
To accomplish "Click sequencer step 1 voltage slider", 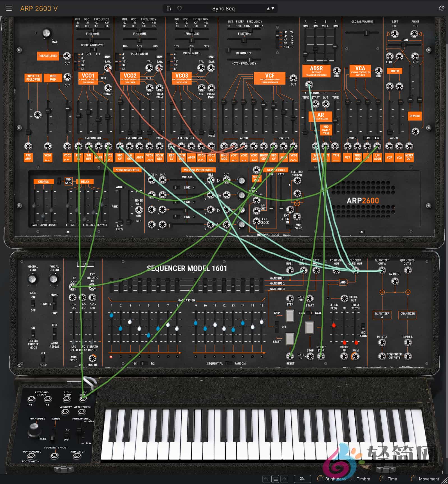I will [x=112, y=327].
